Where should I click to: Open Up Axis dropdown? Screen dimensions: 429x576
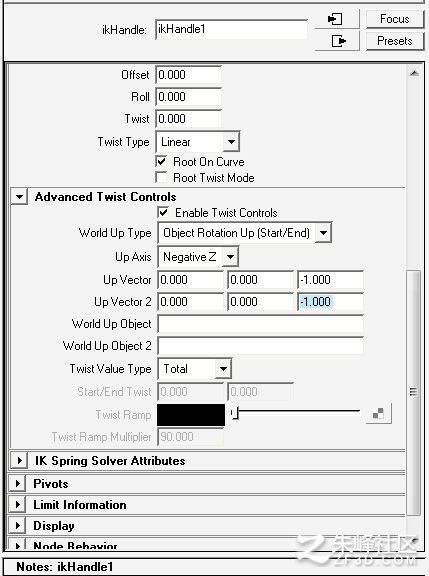[x=198, y=257]
